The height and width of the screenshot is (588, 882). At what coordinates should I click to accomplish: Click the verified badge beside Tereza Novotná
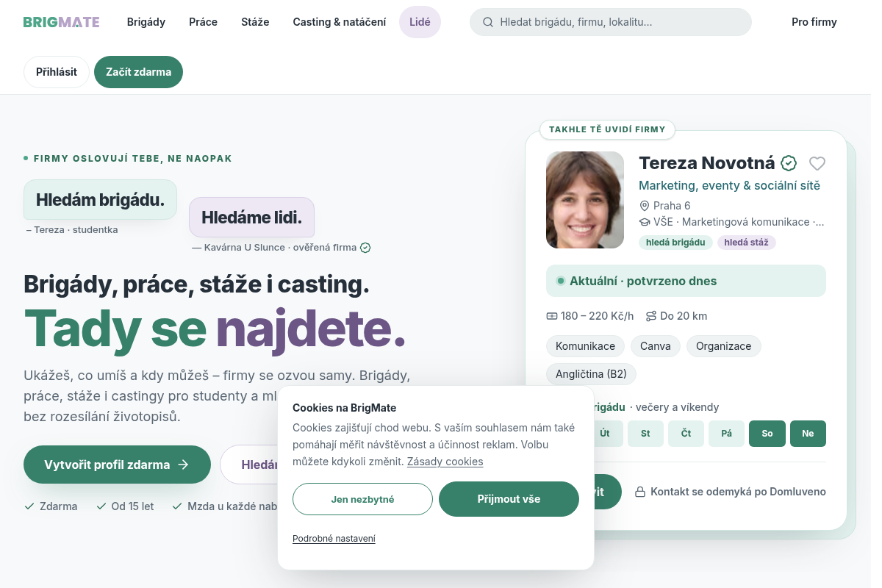point(789,163)
